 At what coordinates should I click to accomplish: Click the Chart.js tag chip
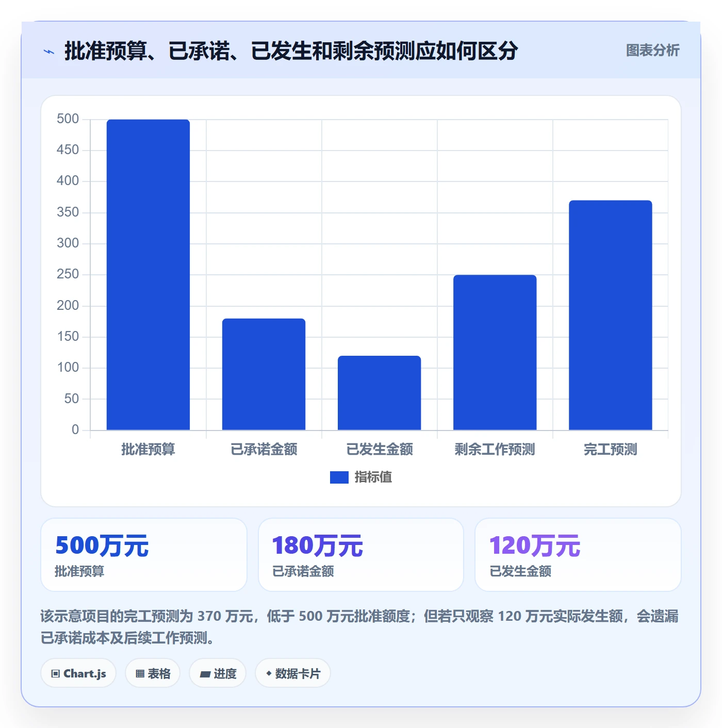pos(78,673)
